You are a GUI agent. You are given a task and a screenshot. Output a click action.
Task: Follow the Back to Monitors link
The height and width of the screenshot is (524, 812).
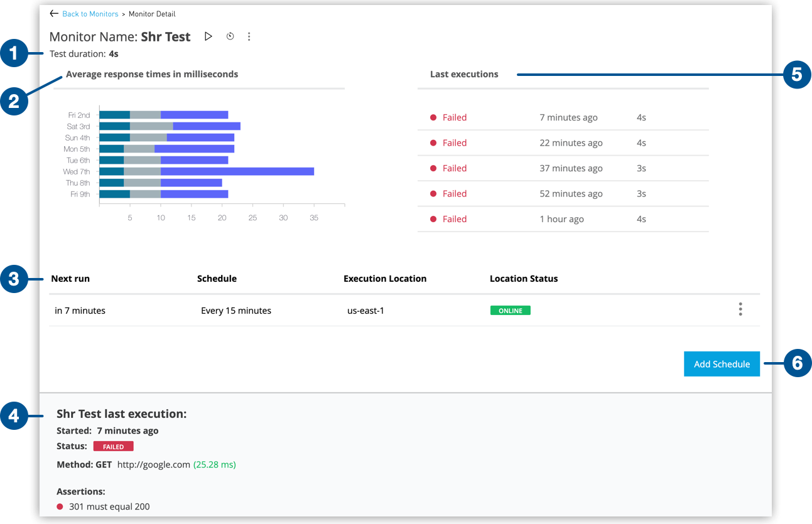pyautogui.click(x=90, y=14)
